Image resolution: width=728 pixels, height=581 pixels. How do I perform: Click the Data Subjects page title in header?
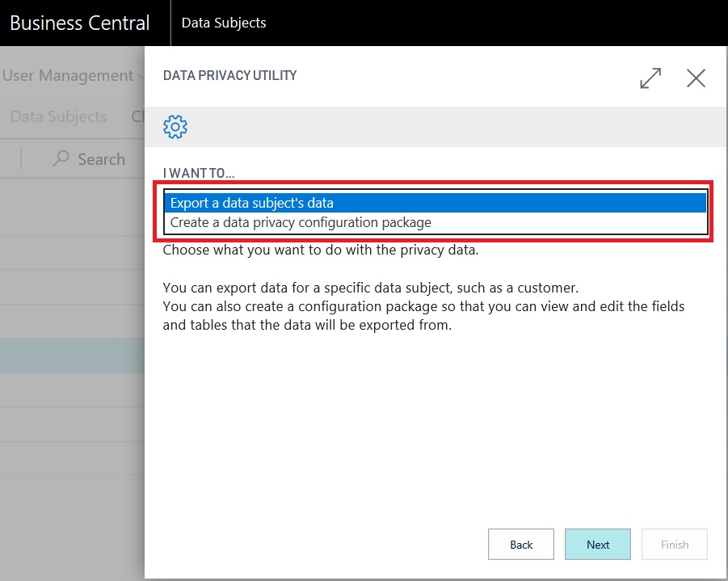(224, 23)
